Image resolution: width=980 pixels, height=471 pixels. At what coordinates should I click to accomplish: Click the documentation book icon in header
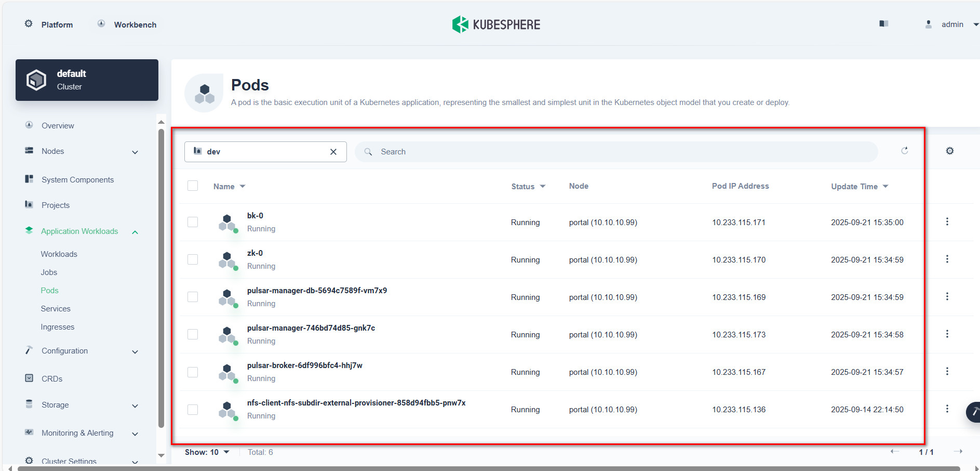[884, 24]
